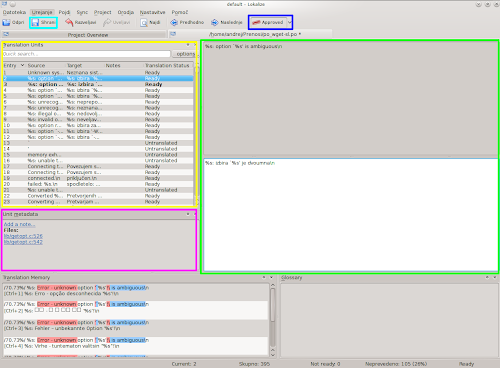Select entry 1, Unknown sys...
The image size is (500, 368).
98,72
